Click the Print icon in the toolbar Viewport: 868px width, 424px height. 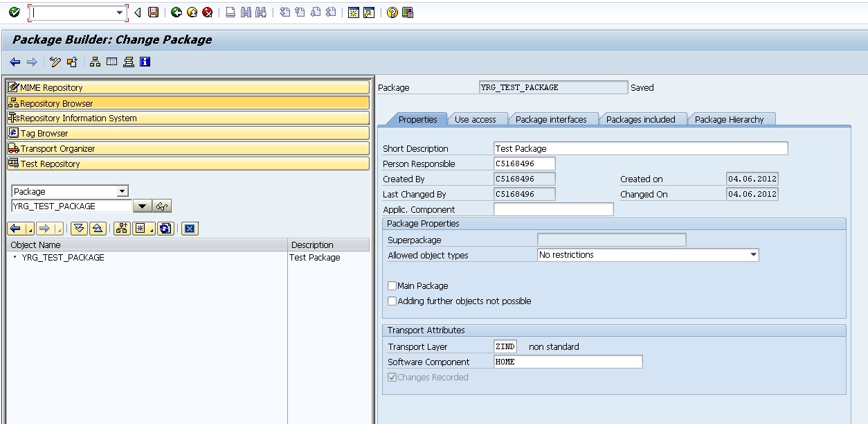click(x=230, y=11)
